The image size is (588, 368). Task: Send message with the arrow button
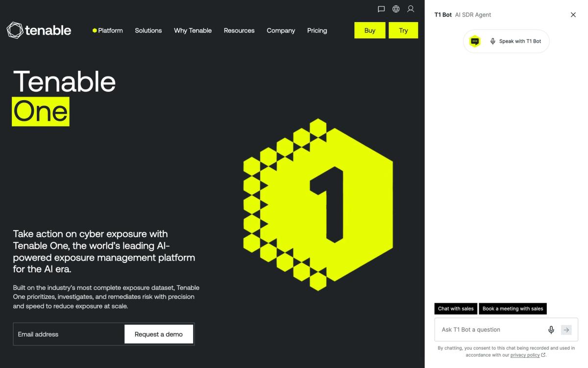(566, 330)
